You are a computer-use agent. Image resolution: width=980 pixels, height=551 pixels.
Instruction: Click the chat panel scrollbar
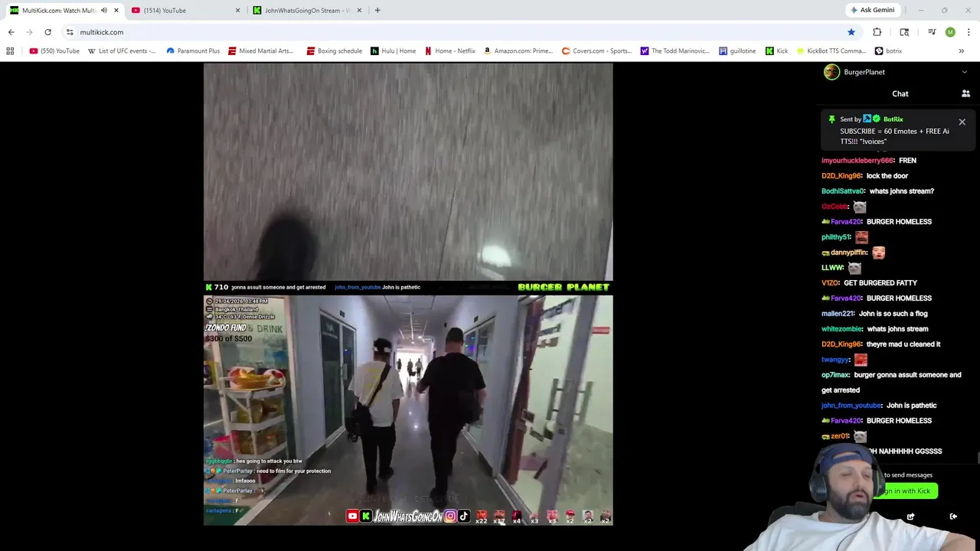[978, 458]
